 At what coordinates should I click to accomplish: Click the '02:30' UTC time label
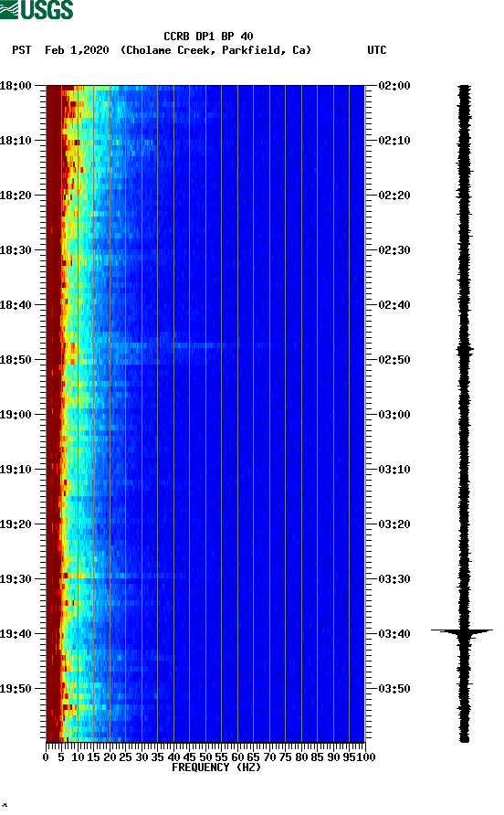click(394, 250)
